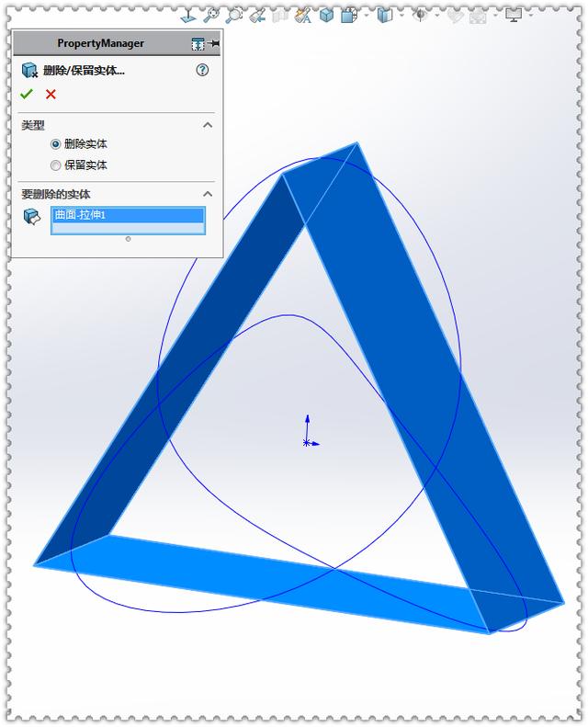Click the body selection box icon

32,216
